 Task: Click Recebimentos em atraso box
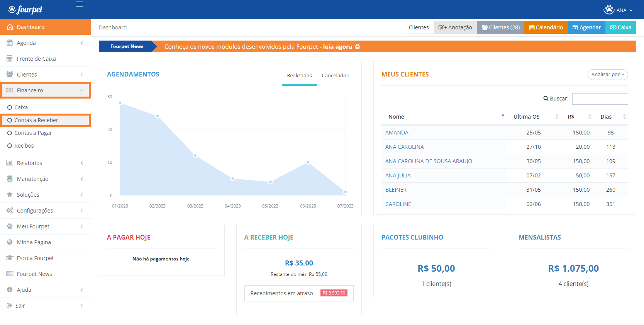pos(299,293)
